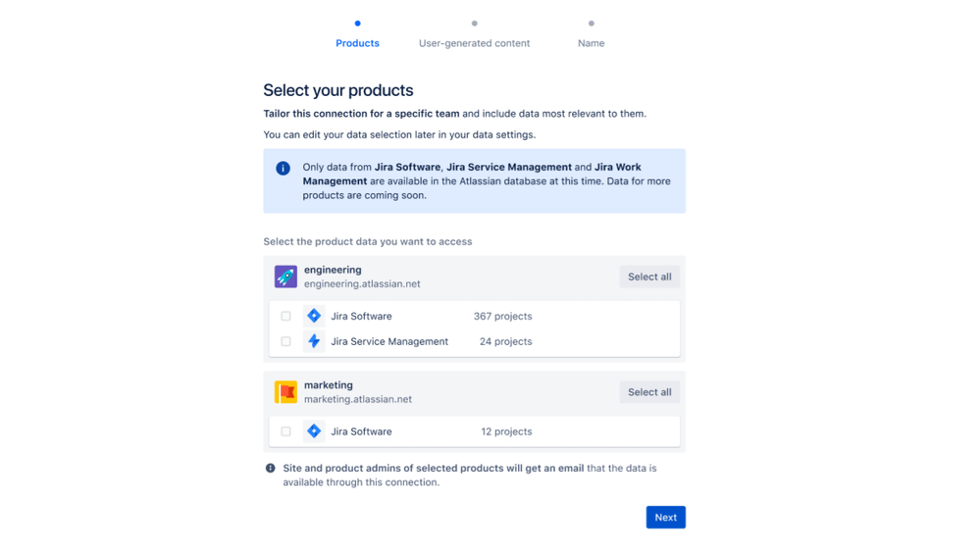Click the Jira Service Management row label

tap(389, 341)
